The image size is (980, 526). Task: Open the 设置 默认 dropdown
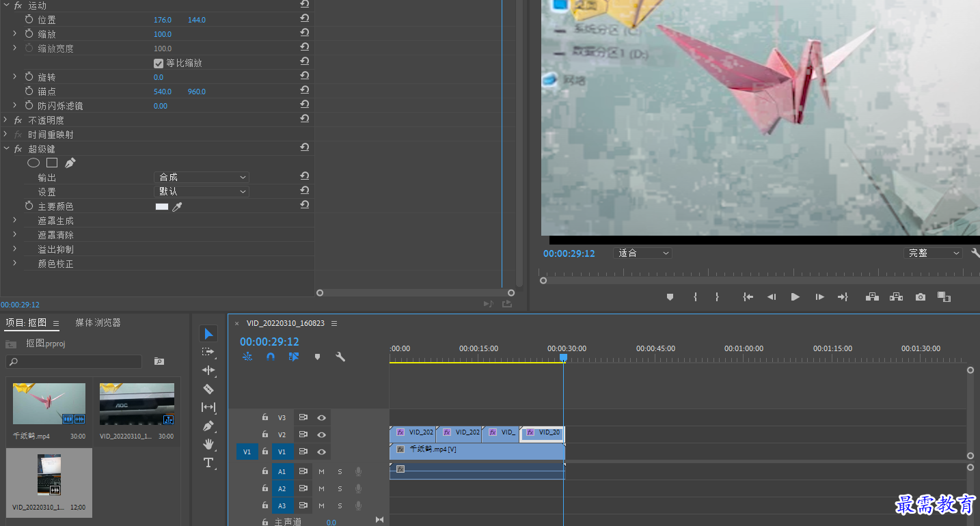(x=202, y=191)
